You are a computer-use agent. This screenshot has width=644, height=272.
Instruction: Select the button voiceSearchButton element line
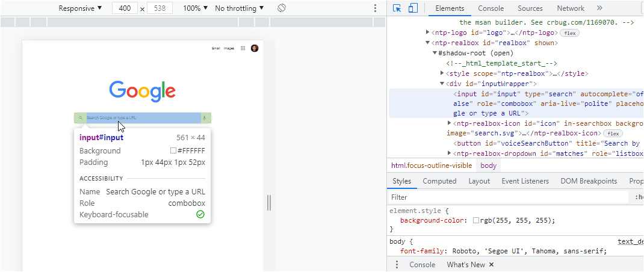[546, 143]
